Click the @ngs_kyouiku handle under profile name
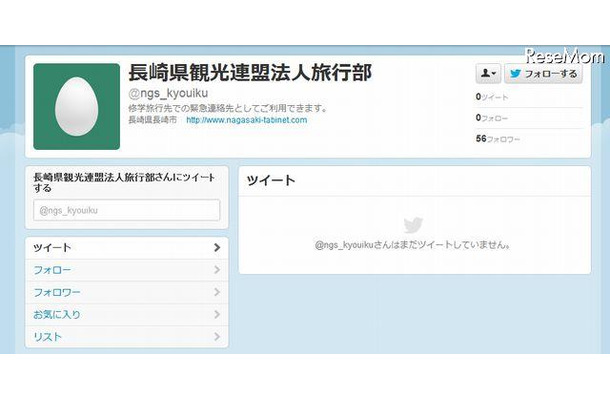Screen dimensions: 610x400 pos(168,93)
